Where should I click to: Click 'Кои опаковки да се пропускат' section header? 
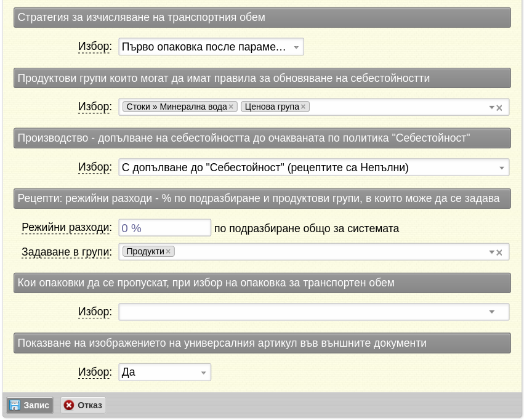(262, 283)
